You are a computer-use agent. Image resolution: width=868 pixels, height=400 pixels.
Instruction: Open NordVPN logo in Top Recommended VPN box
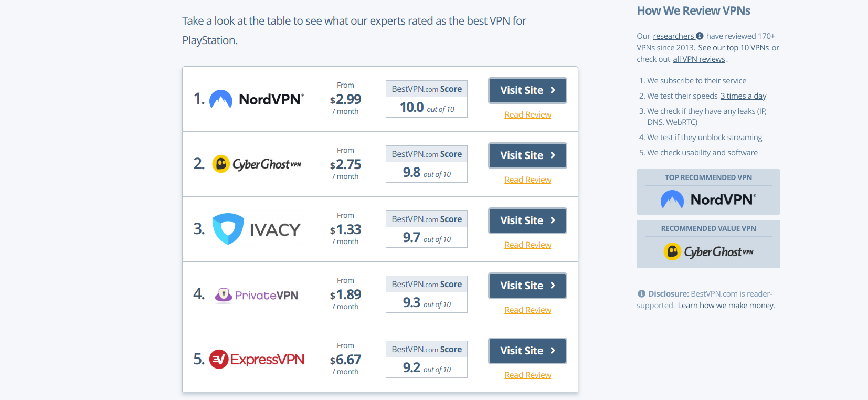point(708,199)
